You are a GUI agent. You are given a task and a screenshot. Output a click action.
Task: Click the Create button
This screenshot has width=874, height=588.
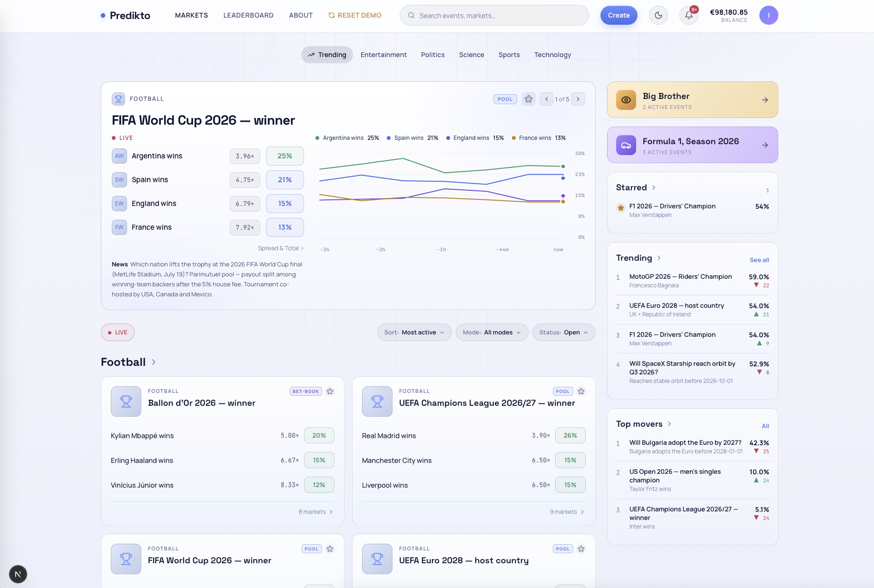pyautogui.click(x=619, y=15)
